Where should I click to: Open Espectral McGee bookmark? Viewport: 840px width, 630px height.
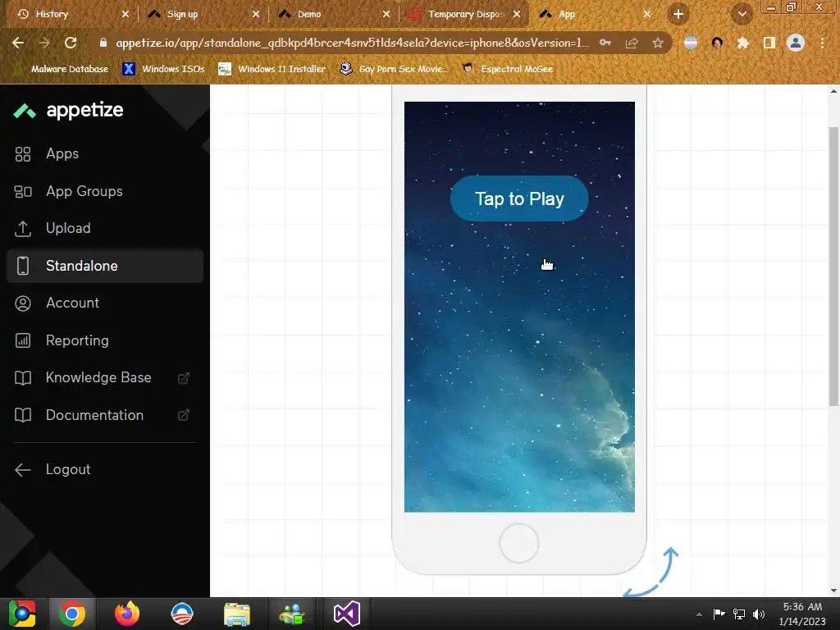[x=507, y=69]
